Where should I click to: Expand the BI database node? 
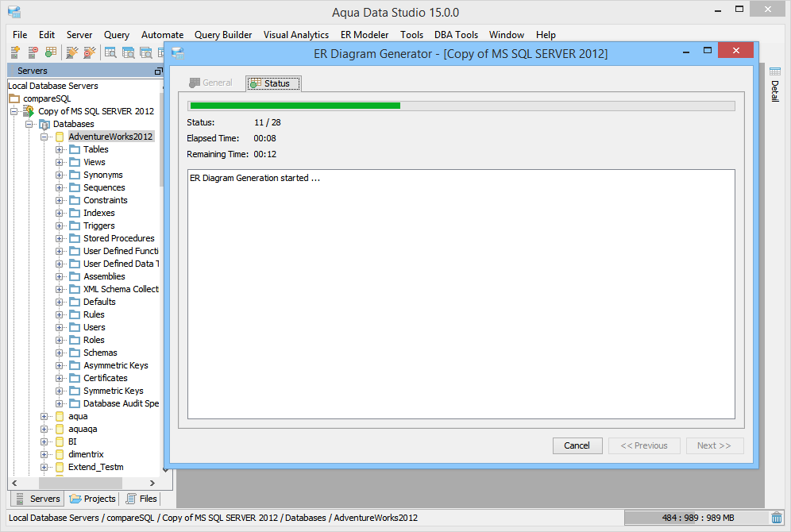(44, 441)
